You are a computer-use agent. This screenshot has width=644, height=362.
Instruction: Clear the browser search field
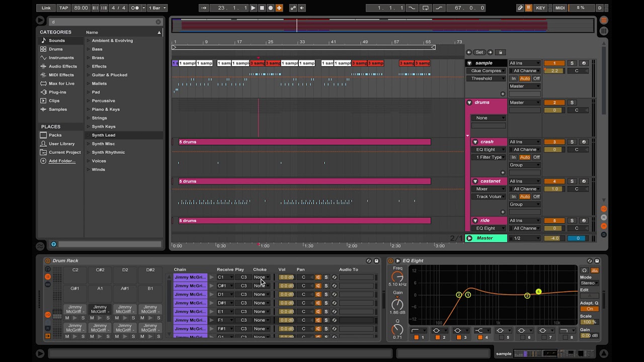(158, 22)
